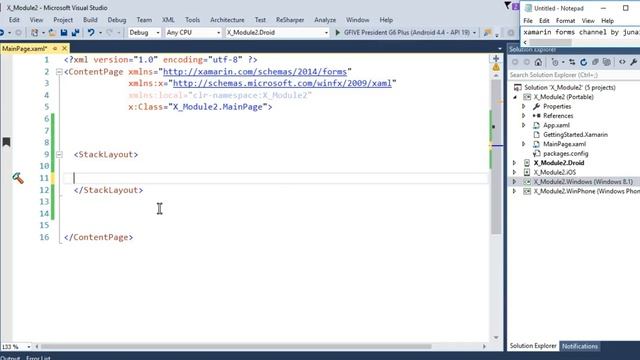Click the ReSharper hammer quick-action icon
The height and width of the screenshot is (360, 640).
[x=18, y=178]
